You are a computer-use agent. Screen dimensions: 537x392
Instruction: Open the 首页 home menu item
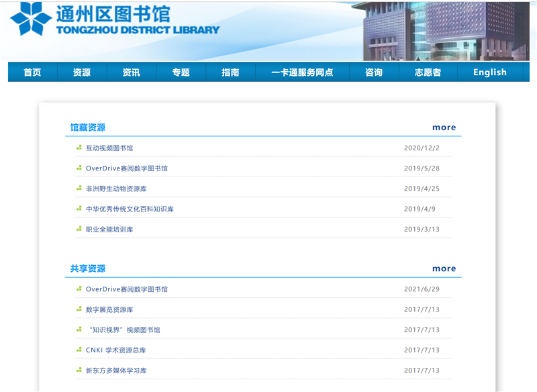pyautogui.click(x=32, y=72)
